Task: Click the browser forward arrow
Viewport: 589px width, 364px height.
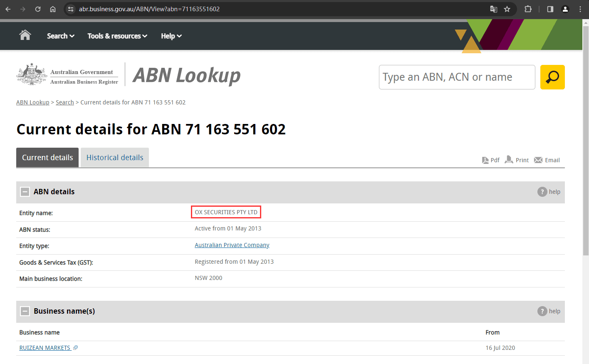Action: click(x=23, y=9)
